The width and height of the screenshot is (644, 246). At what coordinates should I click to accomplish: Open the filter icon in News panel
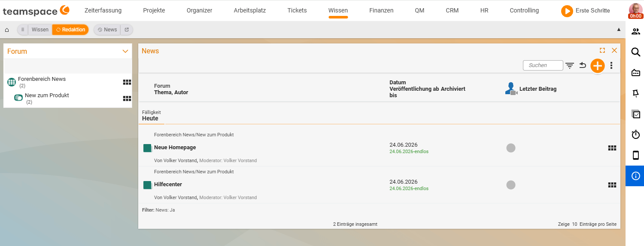570,65
